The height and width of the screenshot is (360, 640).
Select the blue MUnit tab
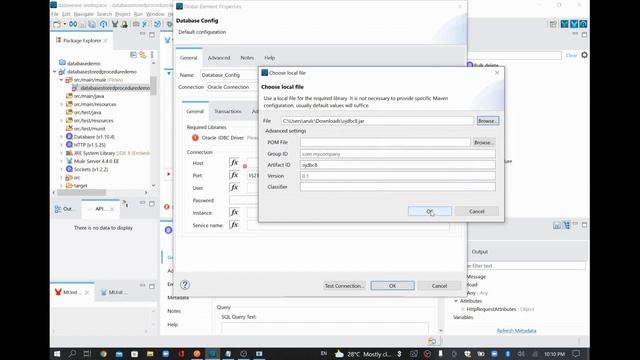pos(114,292)
